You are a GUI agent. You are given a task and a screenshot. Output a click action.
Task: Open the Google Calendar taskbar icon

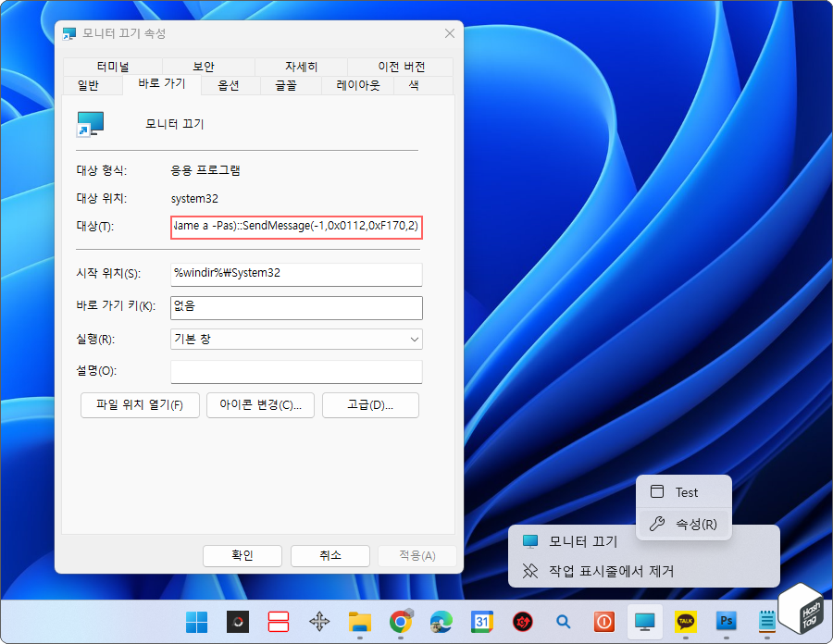(481, 622)
